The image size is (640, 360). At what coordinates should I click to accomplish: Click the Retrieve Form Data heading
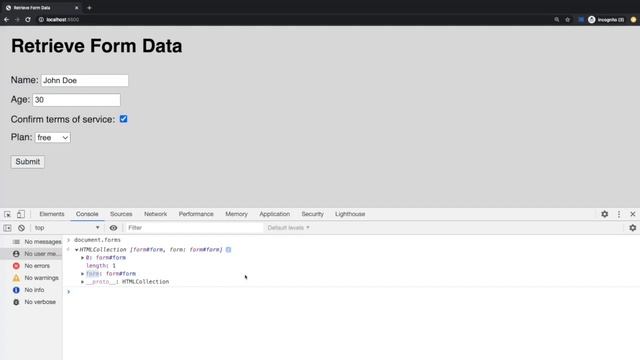97,46
